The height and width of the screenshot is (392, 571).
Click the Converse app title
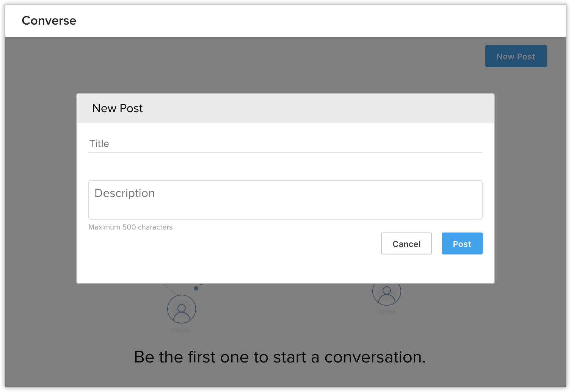(x=49, y=20)
